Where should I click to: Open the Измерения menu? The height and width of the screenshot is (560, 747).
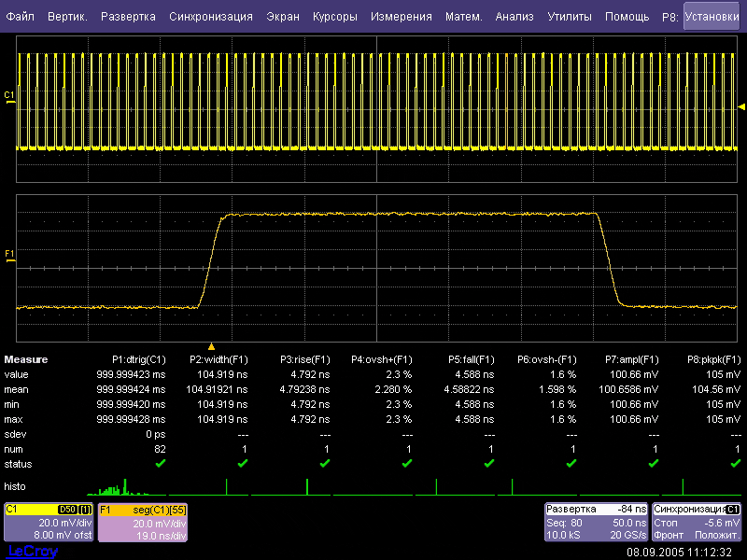click(x=401, y=17)
